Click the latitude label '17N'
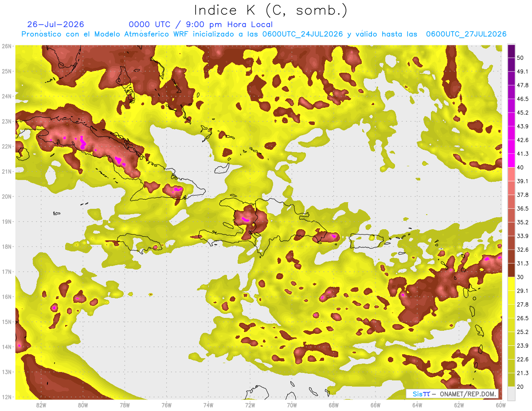 7,271
